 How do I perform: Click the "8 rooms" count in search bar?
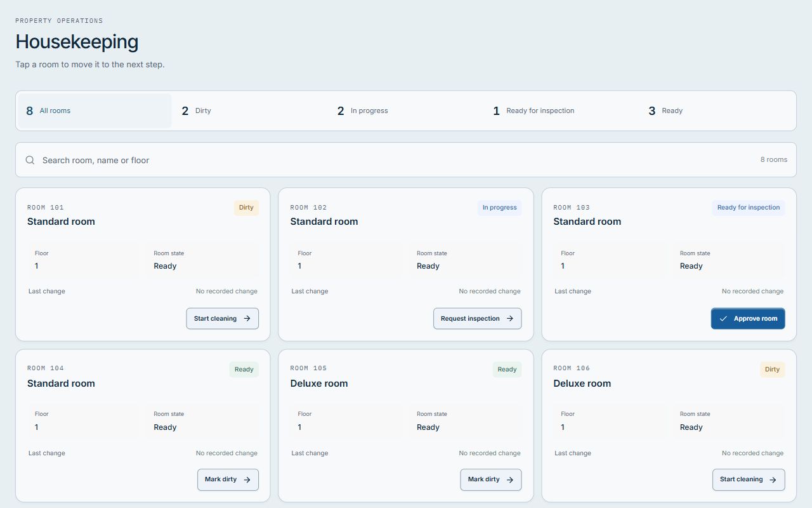pyautogui.click(x=774, y=160)
